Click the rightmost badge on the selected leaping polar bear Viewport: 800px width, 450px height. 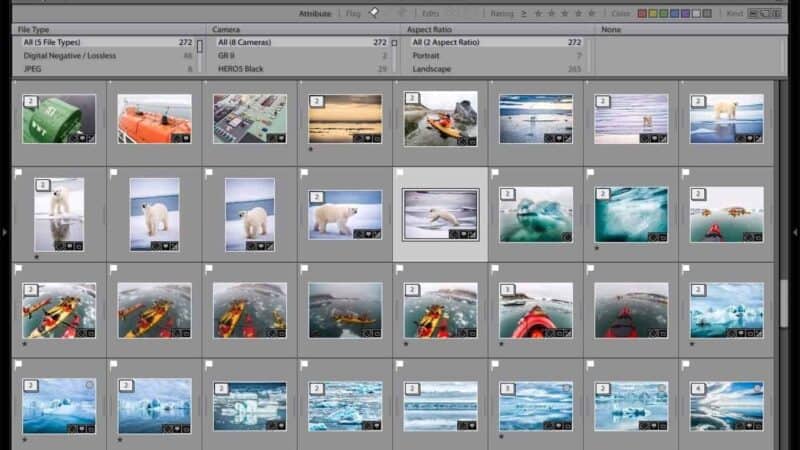pyautogui.click(x=472, y=234)
